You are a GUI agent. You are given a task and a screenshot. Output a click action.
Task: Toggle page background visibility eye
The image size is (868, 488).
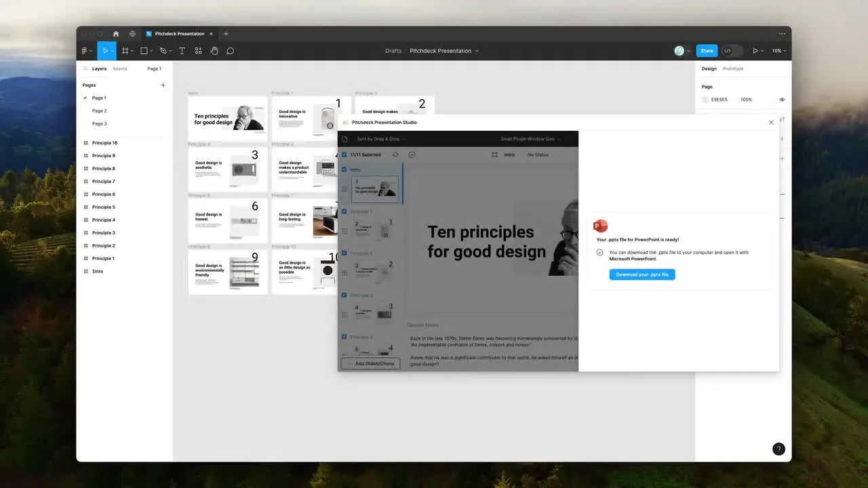pos(781,100)
